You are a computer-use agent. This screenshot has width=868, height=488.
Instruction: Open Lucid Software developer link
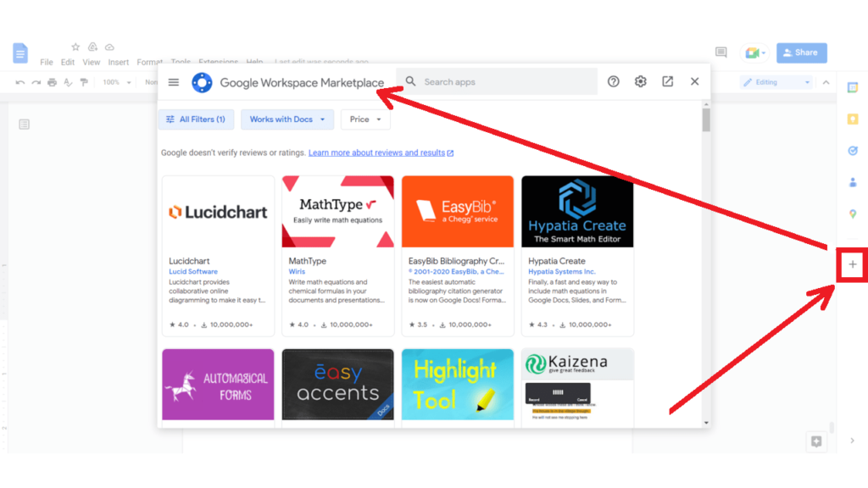[193, 272]
